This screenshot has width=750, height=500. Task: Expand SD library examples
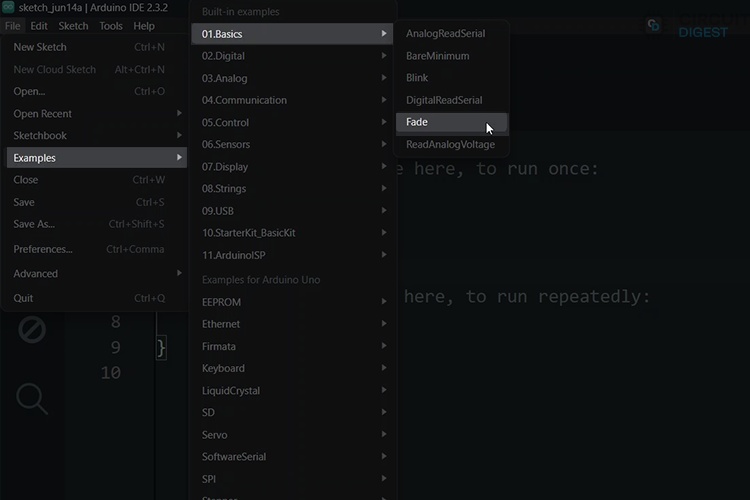[292, 412]
